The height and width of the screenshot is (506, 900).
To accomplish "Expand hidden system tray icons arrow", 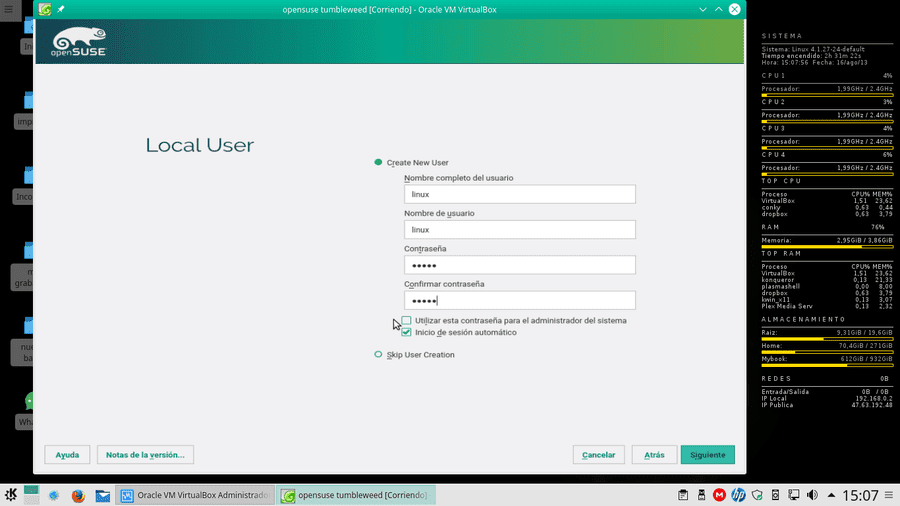I will point(831,495).
